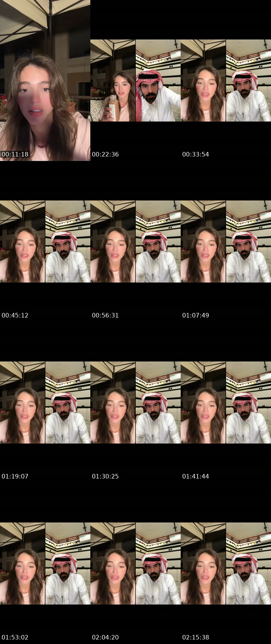This screenshot has width=271, height=644.
Task: Open the thumbnail at 01:53:02
Action: [45, 563]
